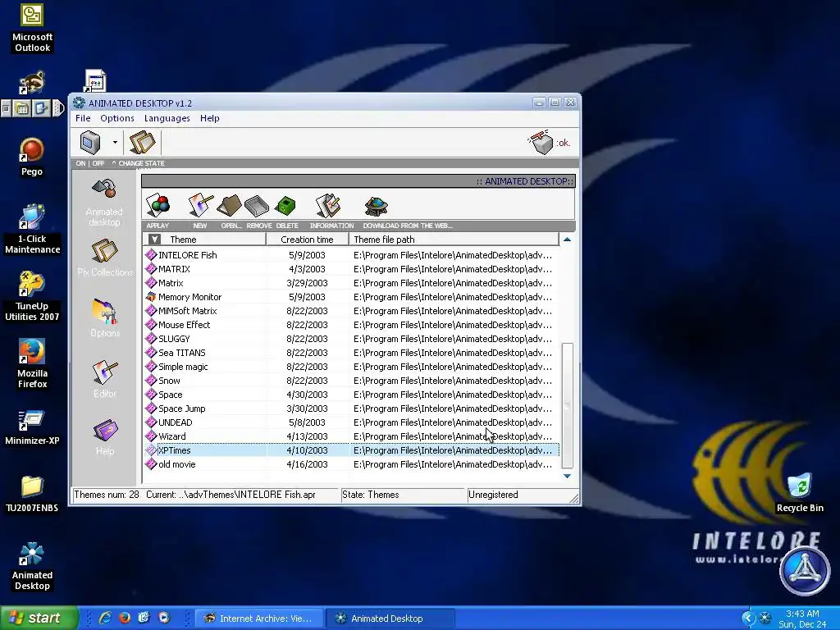Viewport: 840px width, 630px height.
Task: Open the Languages menu
Action: point(167,118)
